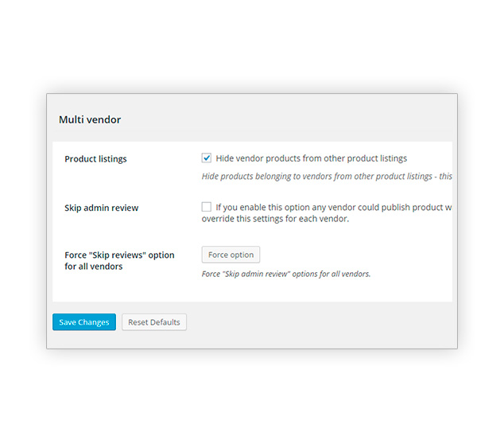Click the "for all vendors" second label line

93,267
